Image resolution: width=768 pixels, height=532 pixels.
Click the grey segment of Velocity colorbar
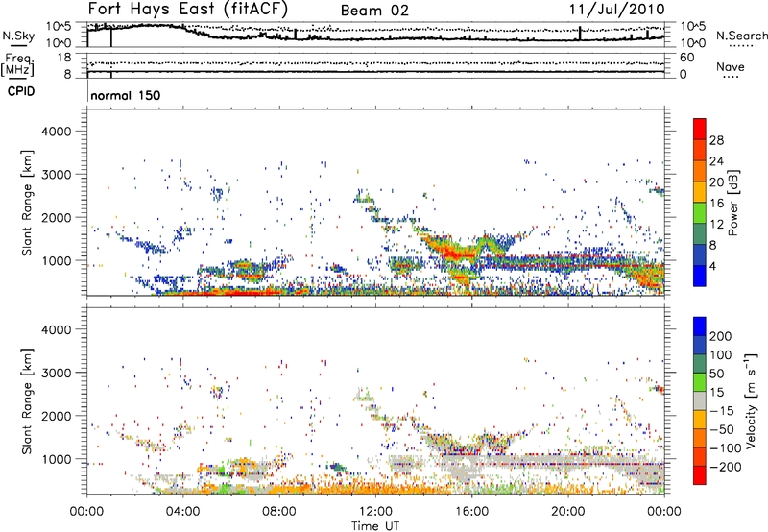click(700, 401)
